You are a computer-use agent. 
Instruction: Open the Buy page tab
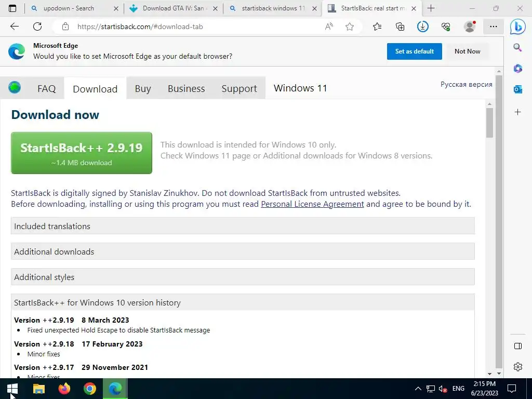[x=143, y=88]
